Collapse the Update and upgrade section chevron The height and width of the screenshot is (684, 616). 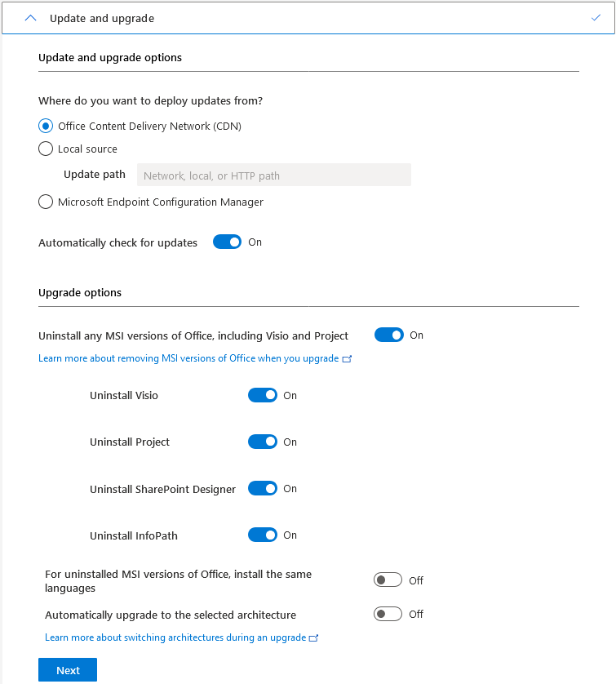31,18
